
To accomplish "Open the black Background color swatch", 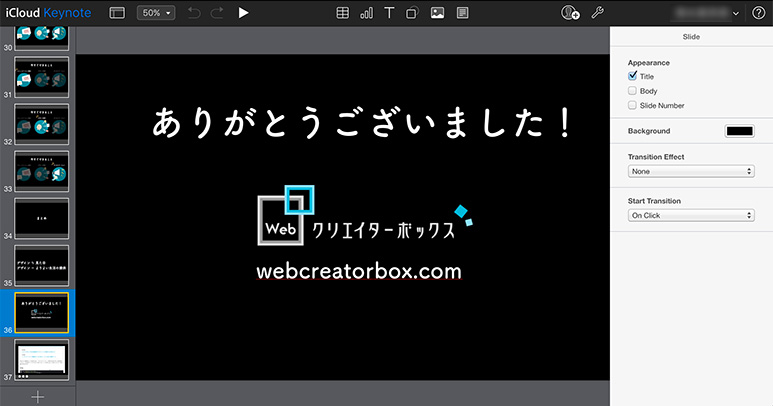I will click(739, 131).
